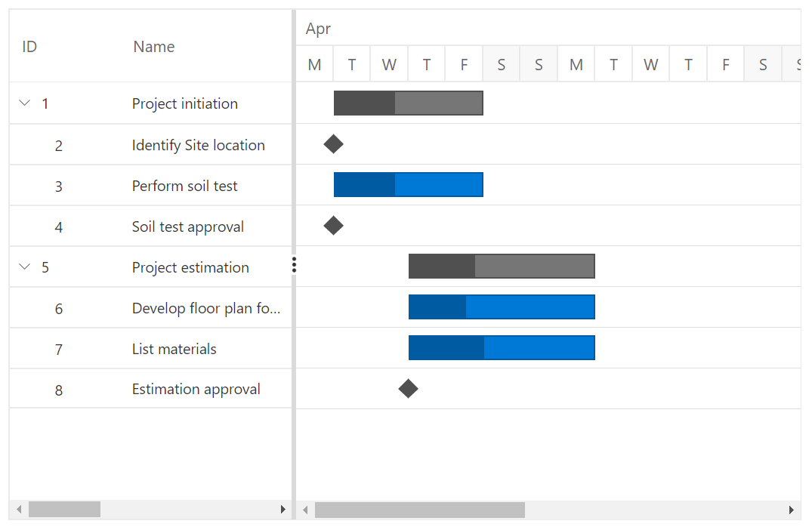The image size is (812, 527).
Task: Click the grid scrollbar right arrow
Action: point(283,509)
